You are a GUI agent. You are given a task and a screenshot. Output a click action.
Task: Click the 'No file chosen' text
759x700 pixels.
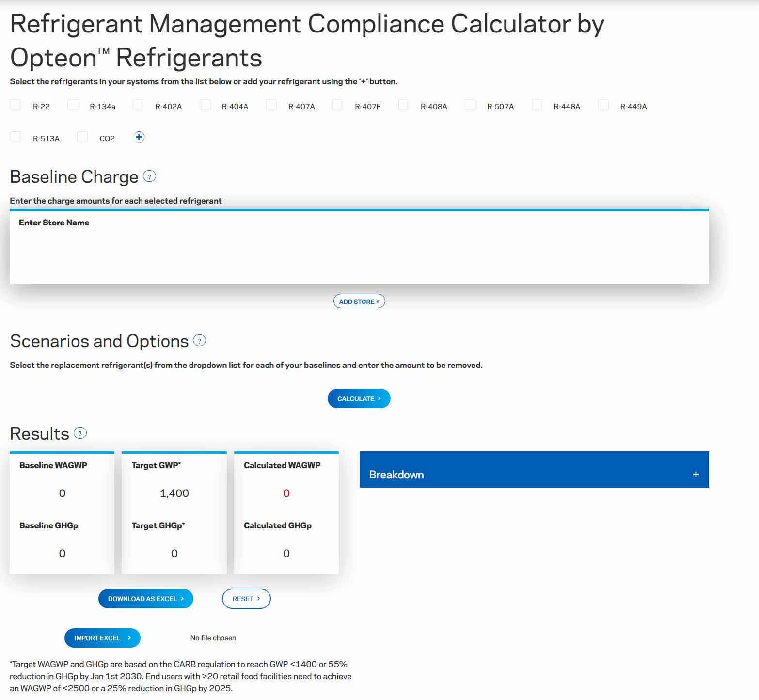point(213,638)
